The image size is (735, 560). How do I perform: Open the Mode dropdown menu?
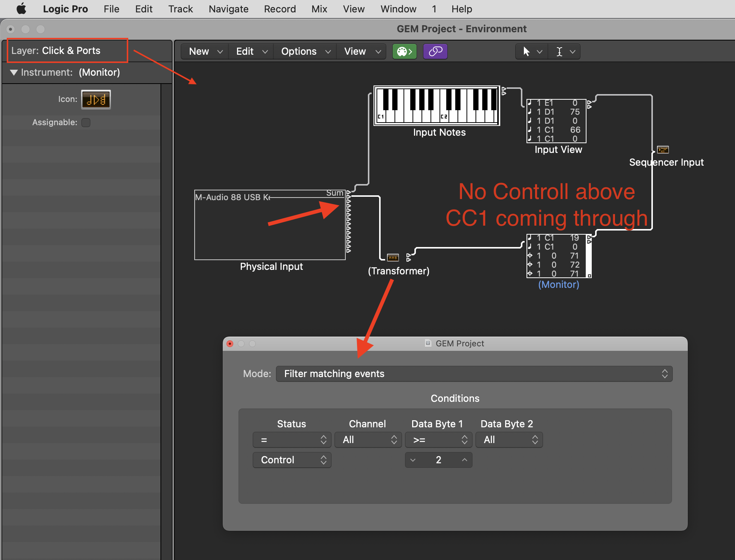(x=474, y=374)
